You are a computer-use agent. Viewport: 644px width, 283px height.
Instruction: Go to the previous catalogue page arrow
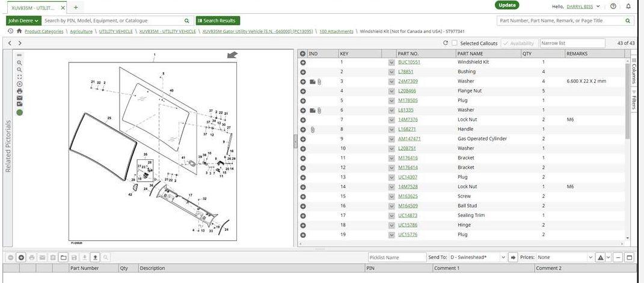click(10, 43)
